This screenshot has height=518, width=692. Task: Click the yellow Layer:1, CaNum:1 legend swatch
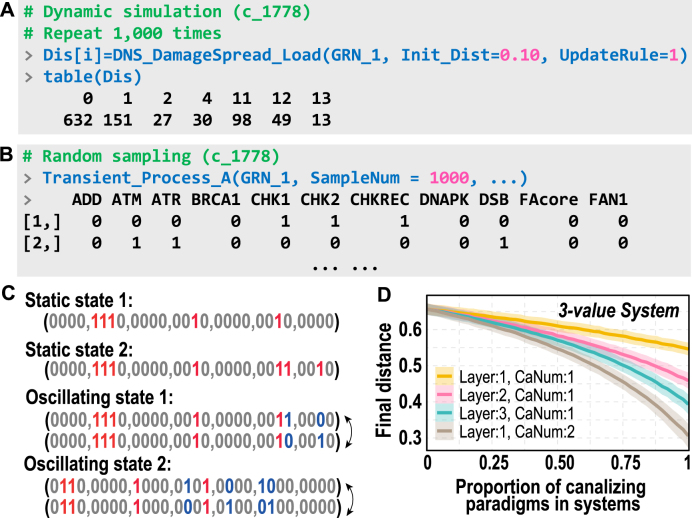click(x=444, y=377)
